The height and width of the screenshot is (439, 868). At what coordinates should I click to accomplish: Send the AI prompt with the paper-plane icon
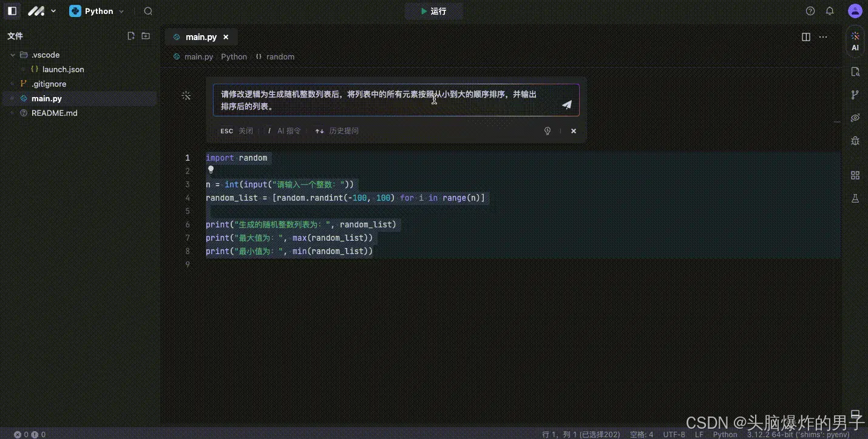pyautogui.click(x=566, y=104)
